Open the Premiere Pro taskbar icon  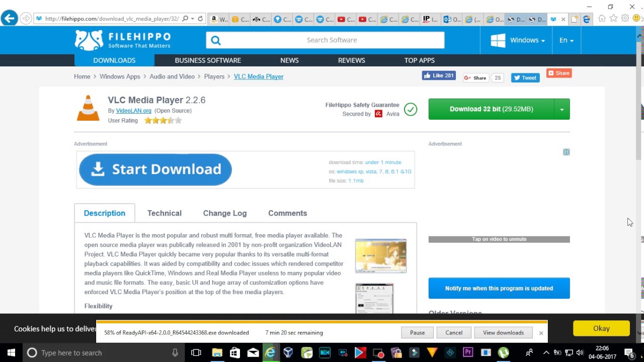click(468, 352)
